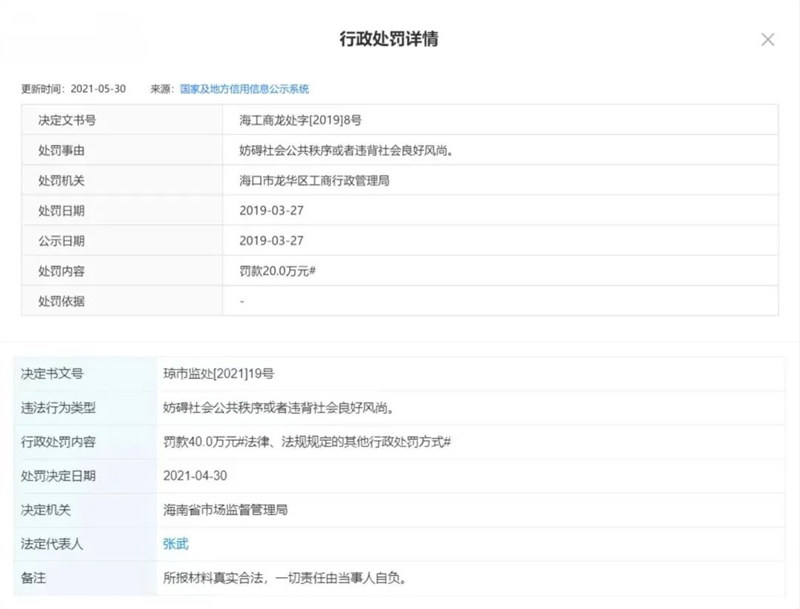The image size is (800, 609).
Task: Open legal representative 张武 link
Action: pyautogui.click(x=176, y=544)
